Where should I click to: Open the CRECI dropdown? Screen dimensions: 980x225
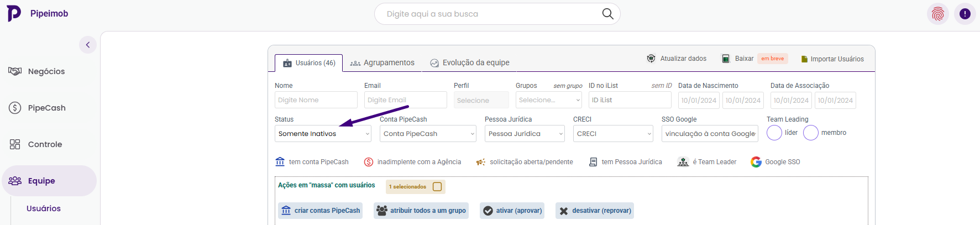[x=613, y=134]
